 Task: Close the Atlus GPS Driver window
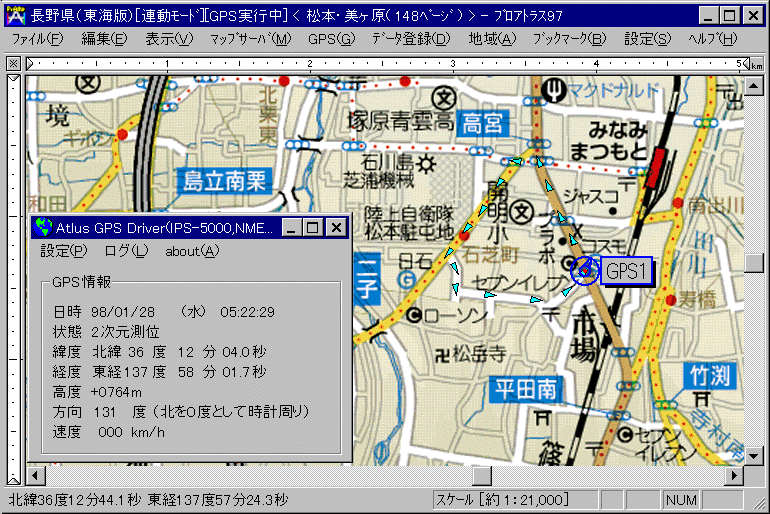coord(336,228)
